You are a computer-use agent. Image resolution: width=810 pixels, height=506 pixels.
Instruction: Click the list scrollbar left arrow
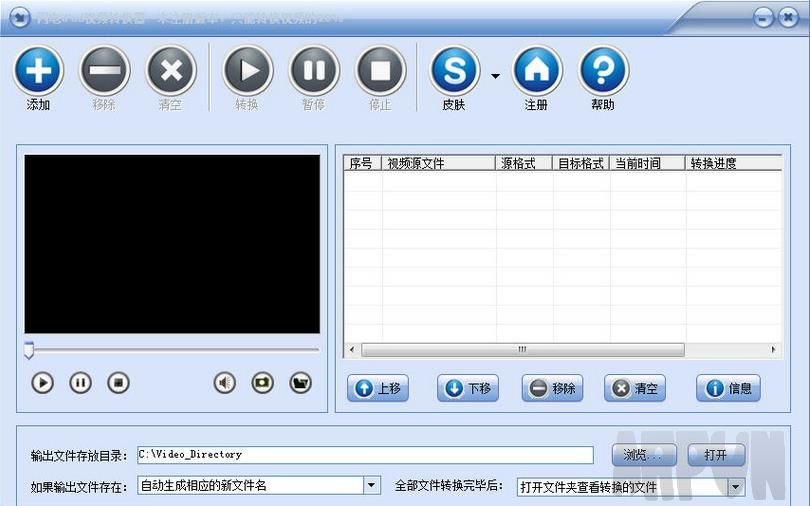[352, 350]
